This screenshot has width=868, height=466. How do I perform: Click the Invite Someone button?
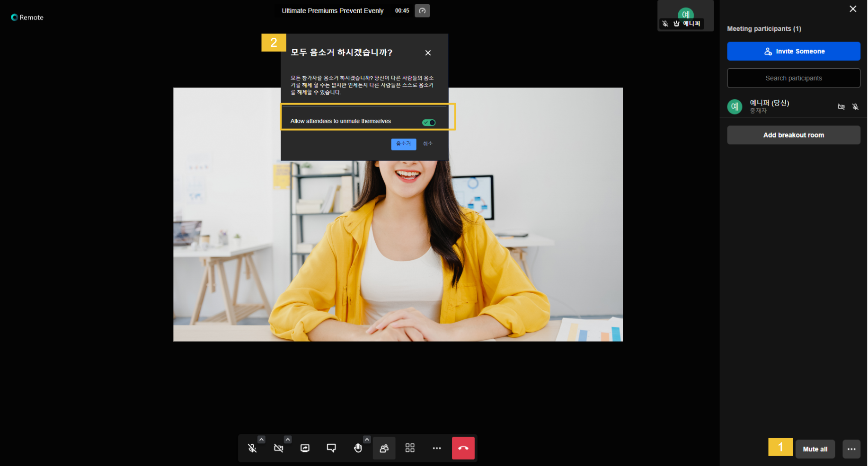click(793, 51)
